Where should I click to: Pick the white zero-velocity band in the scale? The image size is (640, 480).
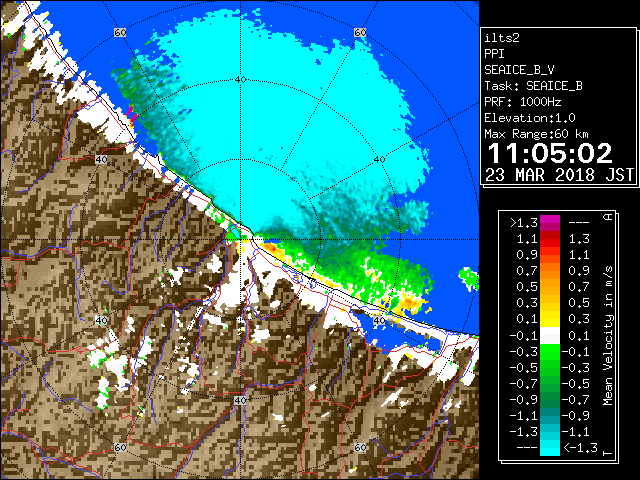[550, 336]
